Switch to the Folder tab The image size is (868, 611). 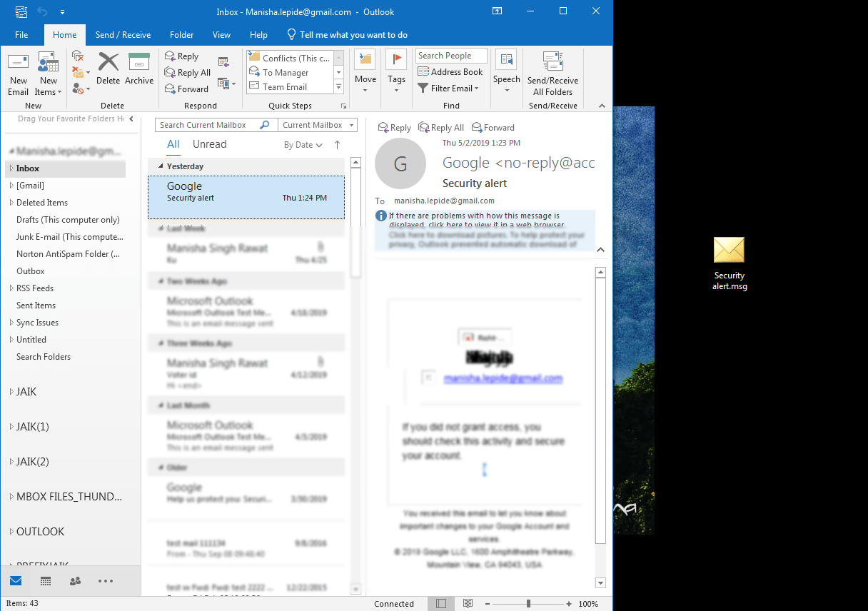tap(182, 35)
